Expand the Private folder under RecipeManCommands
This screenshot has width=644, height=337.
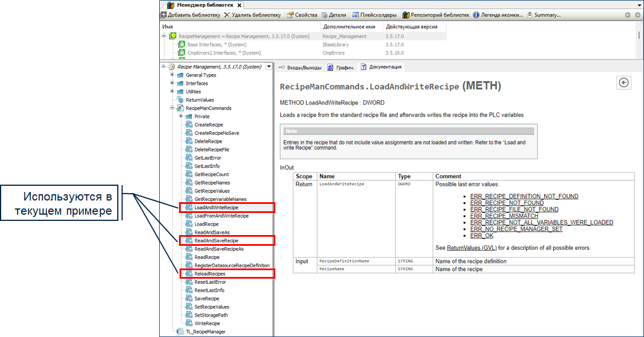pyautogui.click(x=181, y=116)
